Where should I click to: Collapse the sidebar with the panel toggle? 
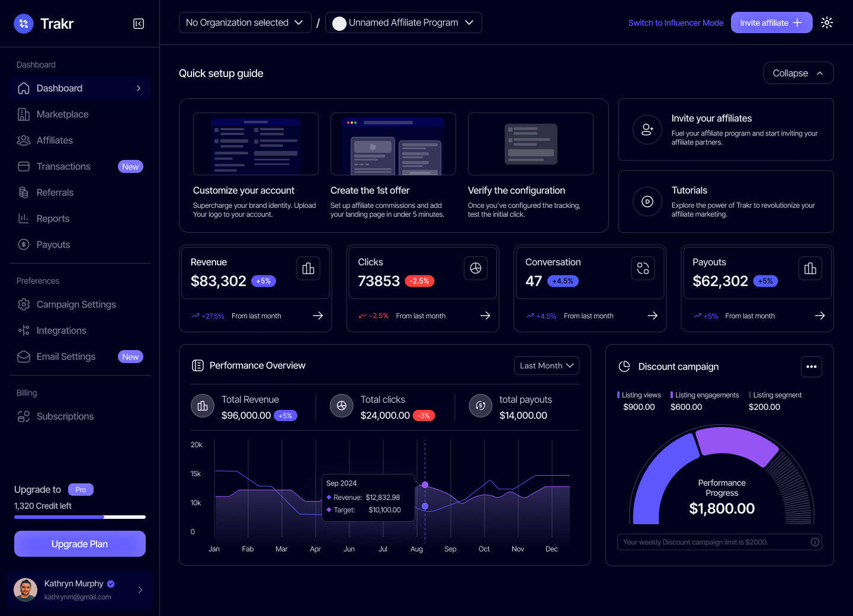pos(138,24)
